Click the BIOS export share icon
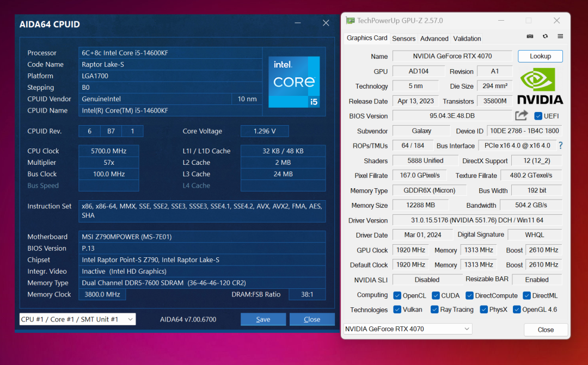Screen dimensions: 588x365 point(521,115)
